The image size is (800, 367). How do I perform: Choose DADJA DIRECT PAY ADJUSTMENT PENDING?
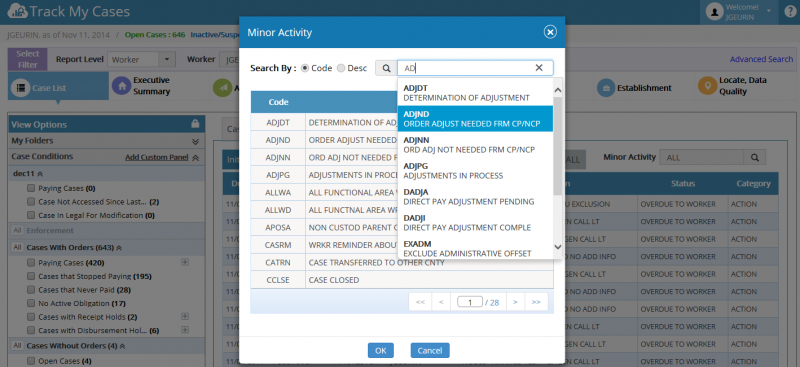[475, 197]
